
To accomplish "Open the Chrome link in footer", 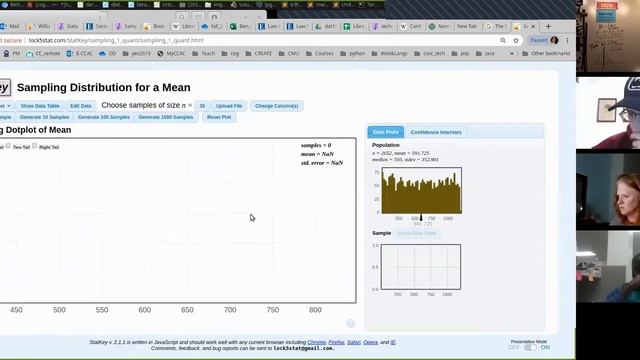I will (316, 342).
